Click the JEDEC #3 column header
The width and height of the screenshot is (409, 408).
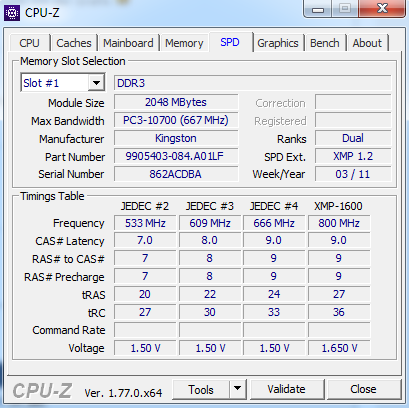pyautogui.click(x=210, y=206)
